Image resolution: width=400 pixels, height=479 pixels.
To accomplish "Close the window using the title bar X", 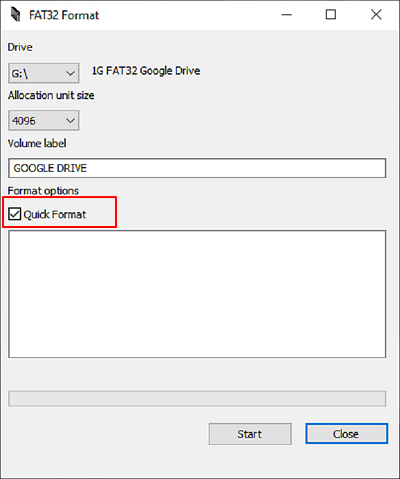I will point(376,15).
